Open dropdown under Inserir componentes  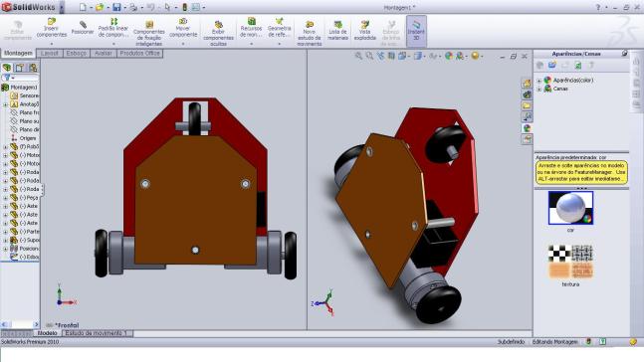pos(52,44)
